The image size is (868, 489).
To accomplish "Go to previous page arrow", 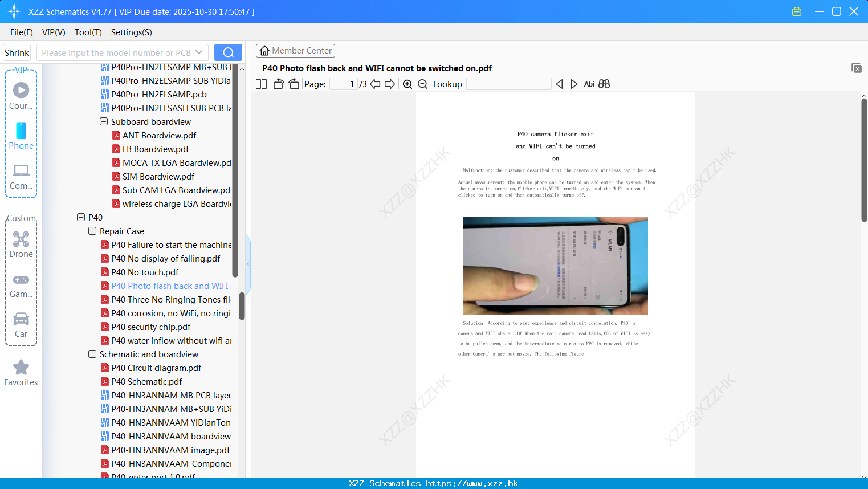I will [x=375, y=84].
